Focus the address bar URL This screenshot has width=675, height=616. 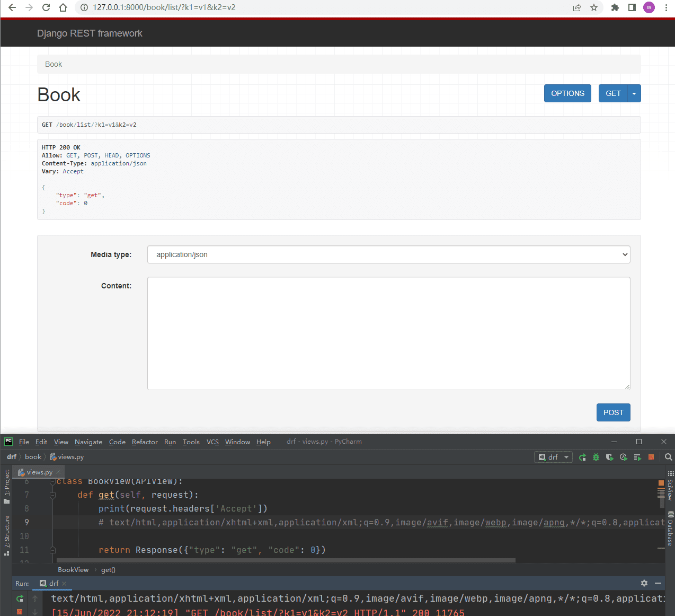pos(164,7)
